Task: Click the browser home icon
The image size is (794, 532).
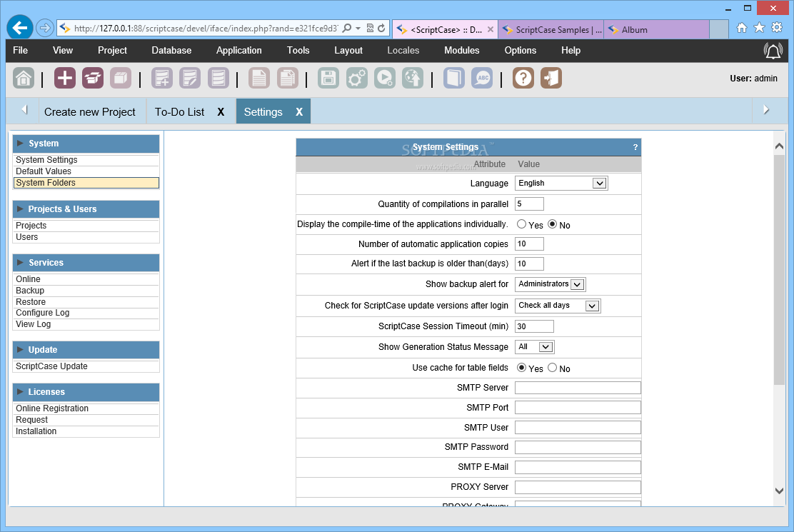Action: click(742, 28)
